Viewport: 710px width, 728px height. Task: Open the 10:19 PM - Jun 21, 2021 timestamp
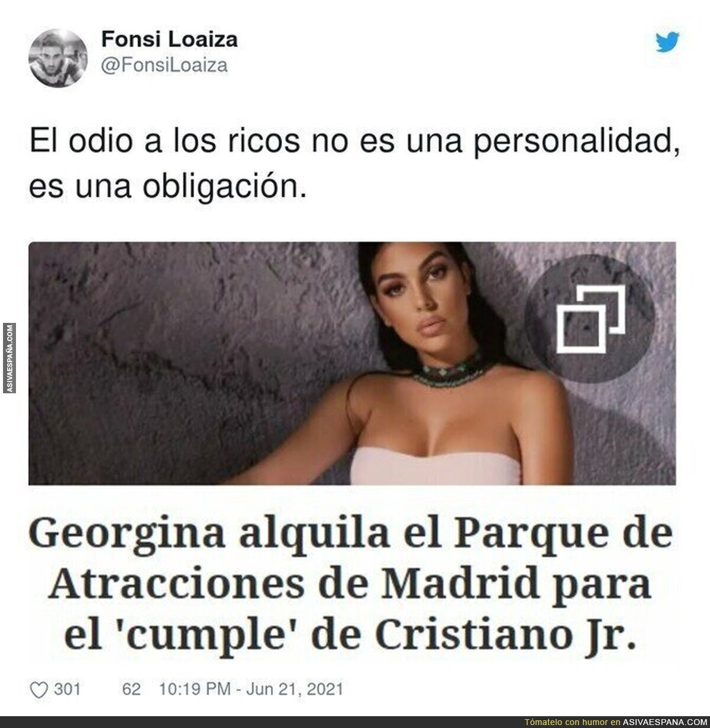[251, 689]
